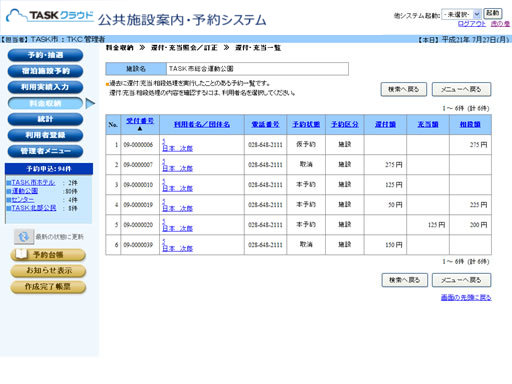Image resolution: width=512 pixels, height=384 pixels.
Task: Click the TASK北部公民 link
Action: pyautogui.click(x=34, y=208)
